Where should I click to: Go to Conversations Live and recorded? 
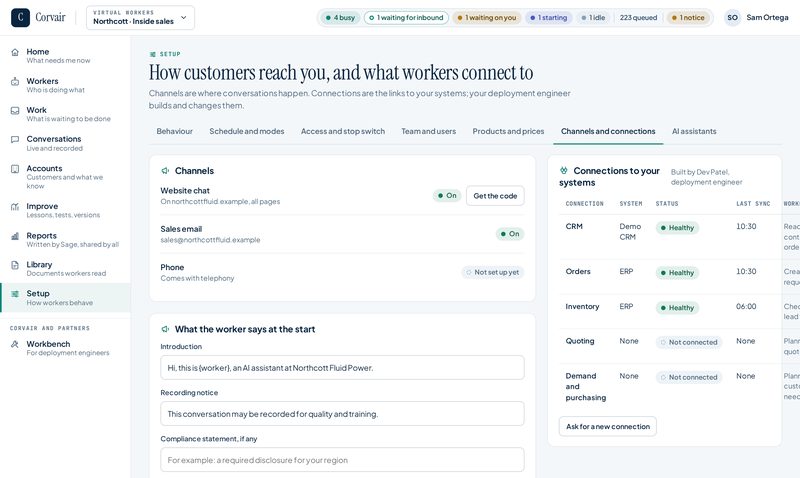pyautogui.click(x=65, y=143)
